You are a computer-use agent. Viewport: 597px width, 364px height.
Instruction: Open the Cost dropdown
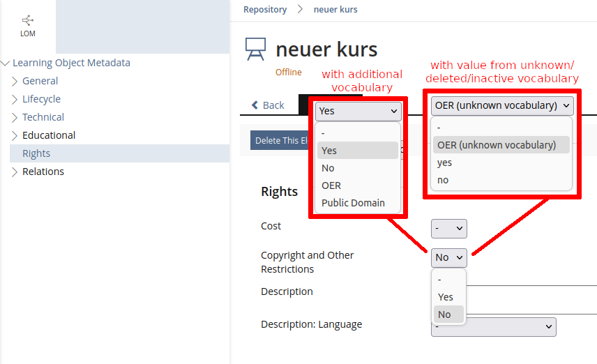pyautogui.click(x=448, y=228)
